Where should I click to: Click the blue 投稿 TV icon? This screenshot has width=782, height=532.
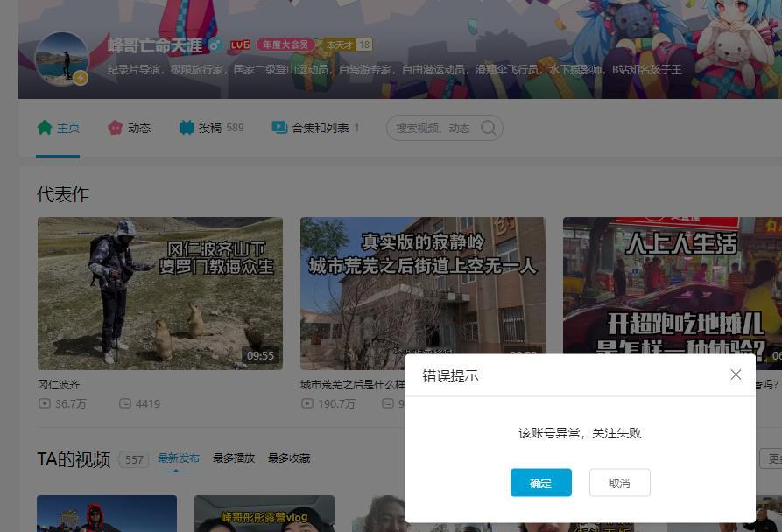[x=187, y=128]
